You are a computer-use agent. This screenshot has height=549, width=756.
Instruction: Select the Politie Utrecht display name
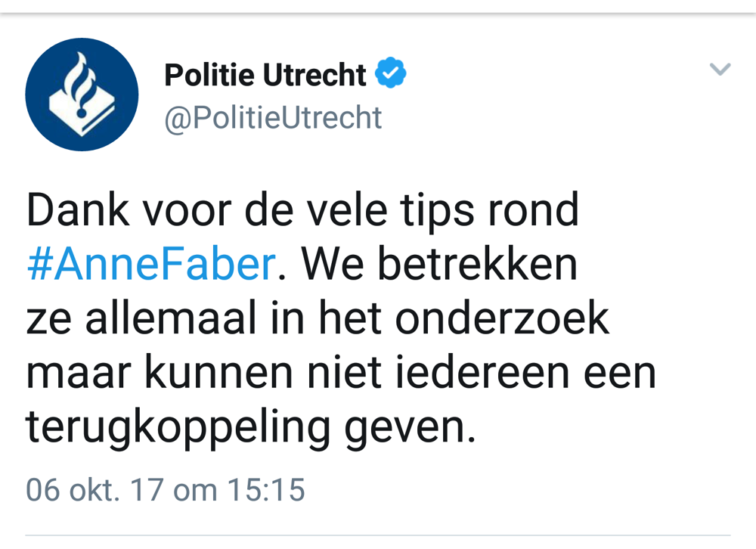tap(265, 74)
